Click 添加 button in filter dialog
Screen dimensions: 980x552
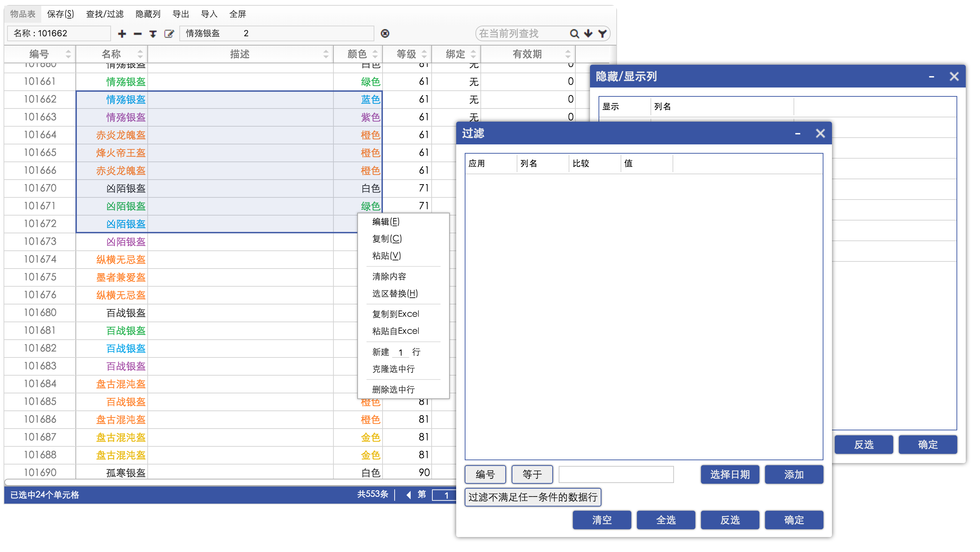[x=794, y=475]
